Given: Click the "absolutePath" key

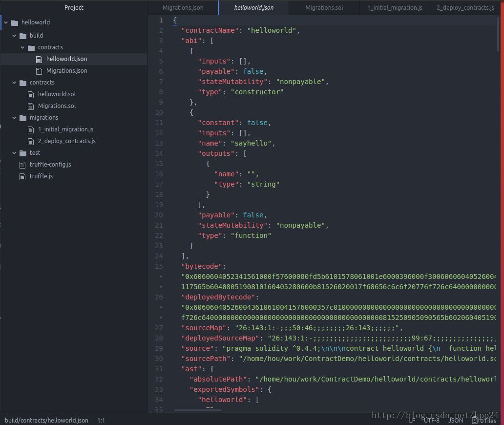Looking at the screenshot, I should 218,380.
